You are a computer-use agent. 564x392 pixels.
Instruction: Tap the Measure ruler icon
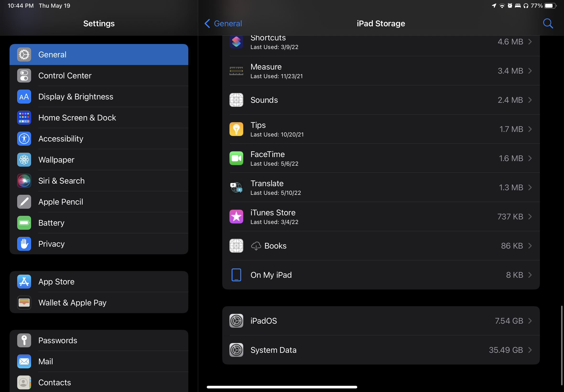236,71
